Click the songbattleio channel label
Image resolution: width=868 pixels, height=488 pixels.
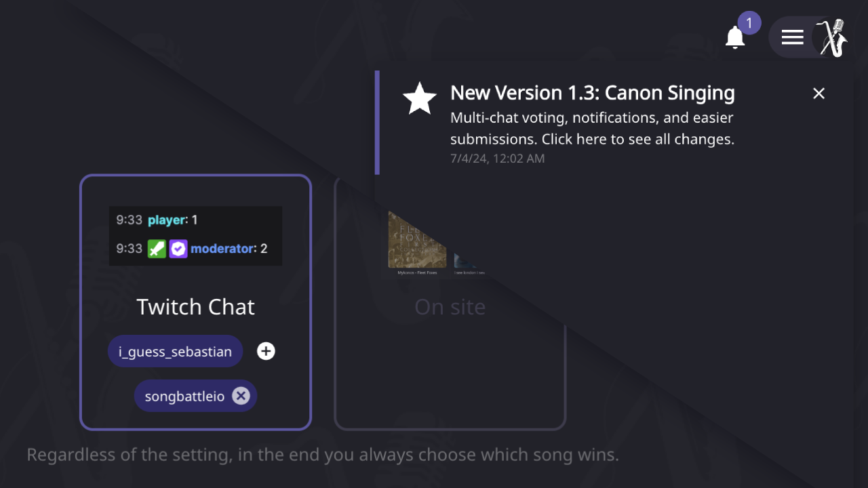(x=184, y=396)
